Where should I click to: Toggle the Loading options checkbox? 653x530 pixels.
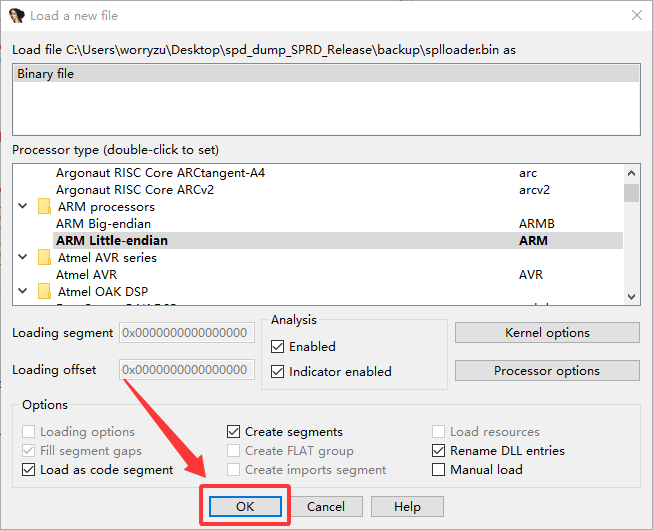28,432
